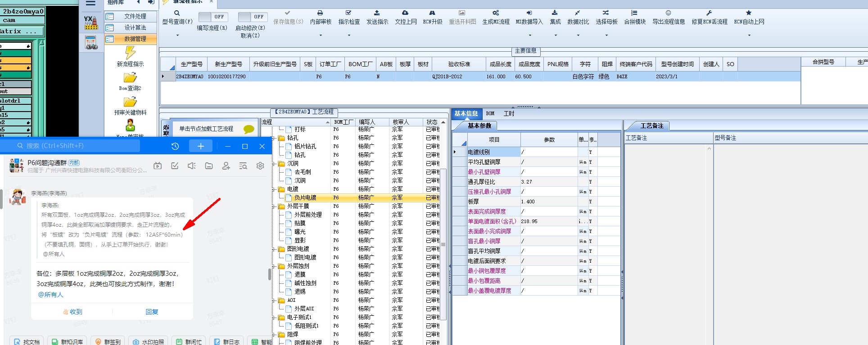Image resolution: width=868 pixels, height=345 pixels.
Task: Click the calculator link icon in sidebar
Action: tap(91, 43)
